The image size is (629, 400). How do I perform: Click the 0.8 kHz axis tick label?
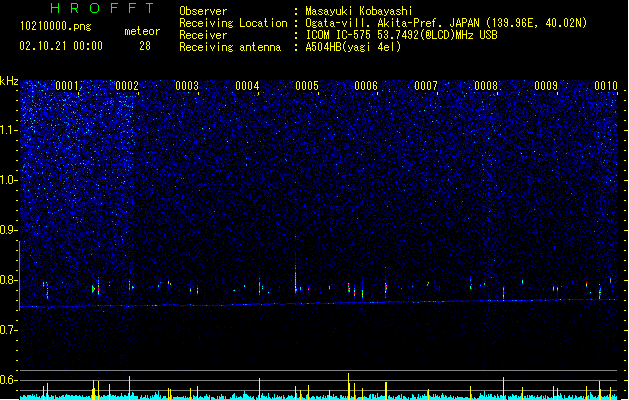(x=8, y=280)
